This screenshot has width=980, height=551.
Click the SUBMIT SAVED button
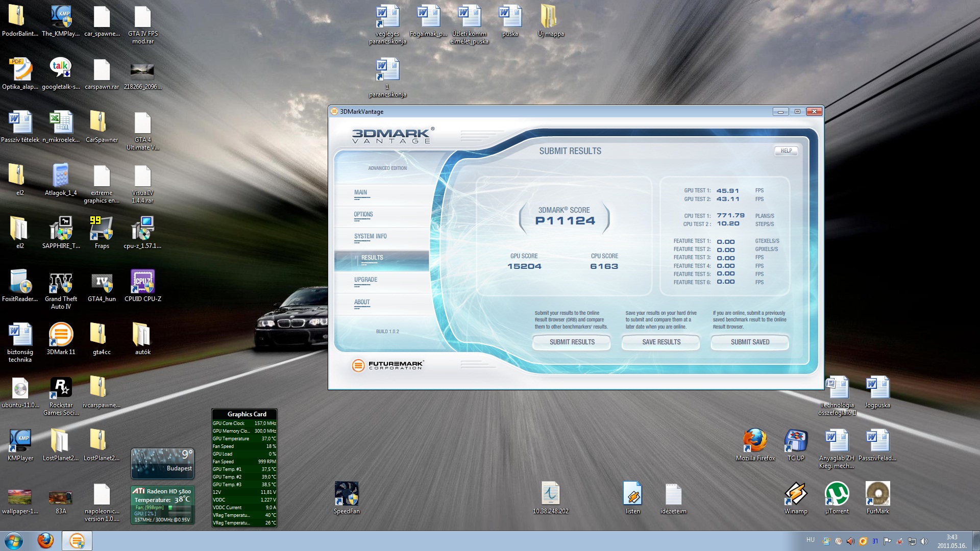(750, 342)
